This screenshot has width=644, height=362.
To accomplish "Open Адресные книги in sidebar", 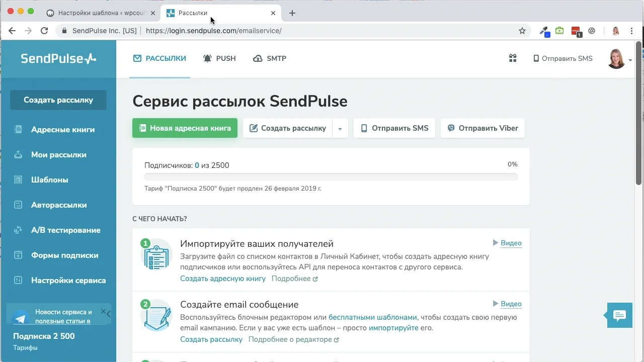I will tap(63, 129).
